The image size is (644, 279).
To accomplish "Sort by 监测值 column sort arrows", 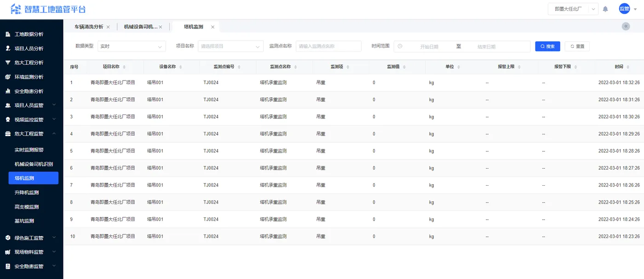I will tap(404, 67).
